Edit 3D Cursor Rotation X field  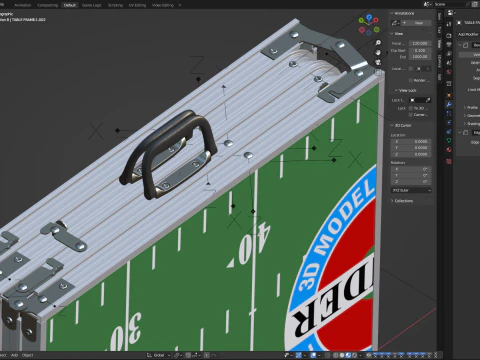click(x=411, y=169)
